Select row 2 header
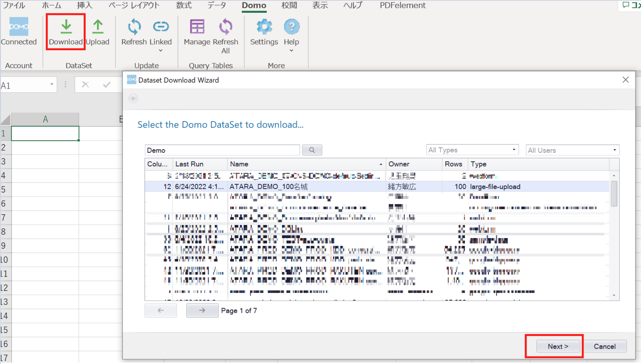The height and width of the screenshot is (364, 641). [x=5, y=147]
